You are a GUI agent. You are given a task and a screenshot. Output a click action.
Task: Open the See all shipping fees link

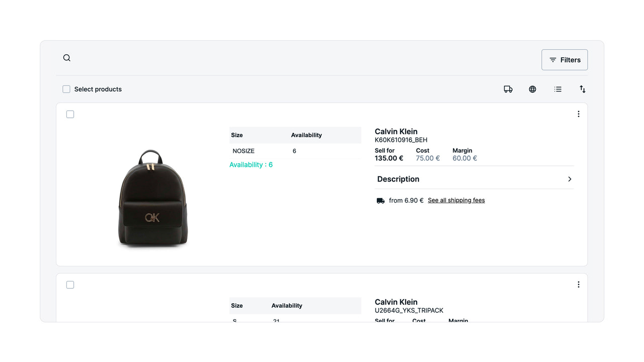tap(456, 200)
